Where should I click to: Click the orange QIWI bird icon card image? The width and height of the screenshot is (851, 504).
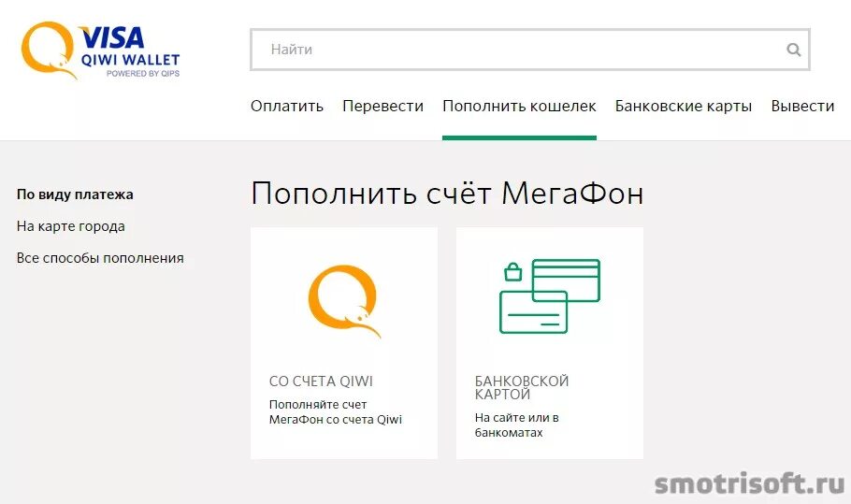pyautogui.click(x=344, y=300)
